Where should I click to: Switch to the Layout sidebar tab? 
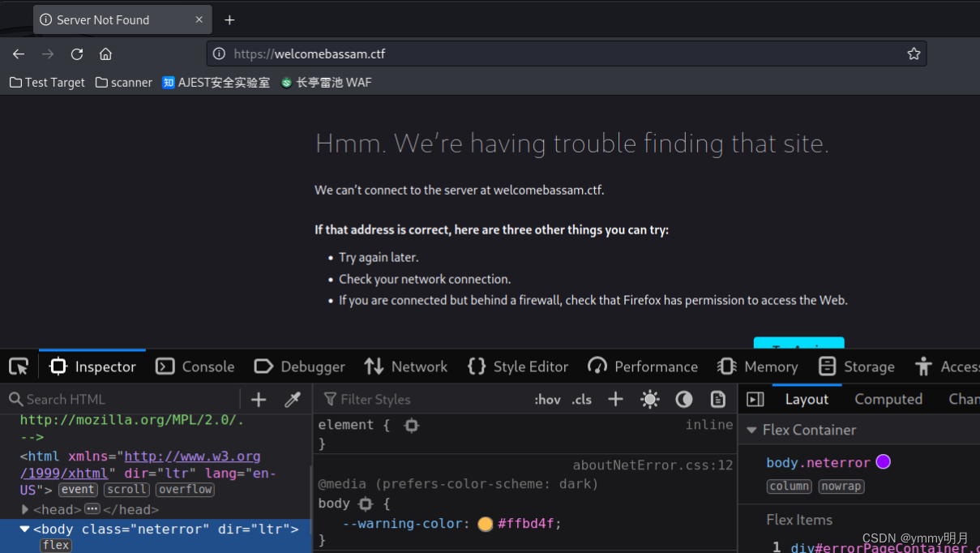point(807,399)
